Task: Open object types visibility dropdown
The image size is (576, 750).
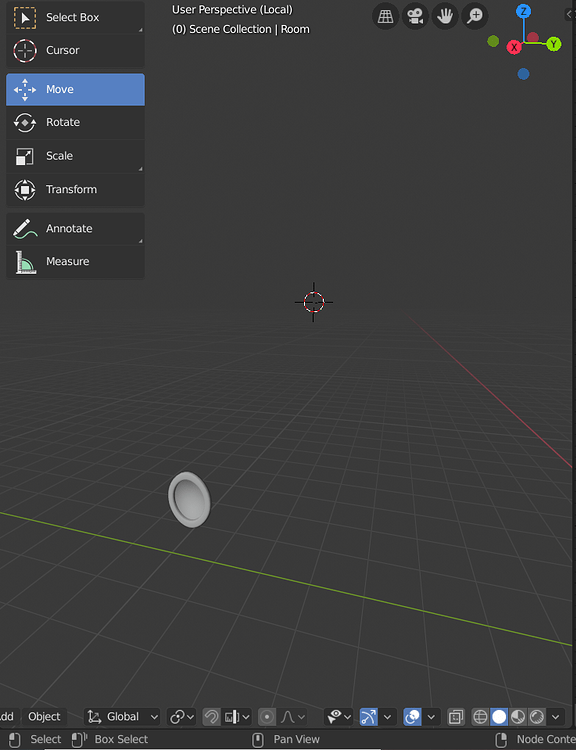Action: tap(339, 717)
